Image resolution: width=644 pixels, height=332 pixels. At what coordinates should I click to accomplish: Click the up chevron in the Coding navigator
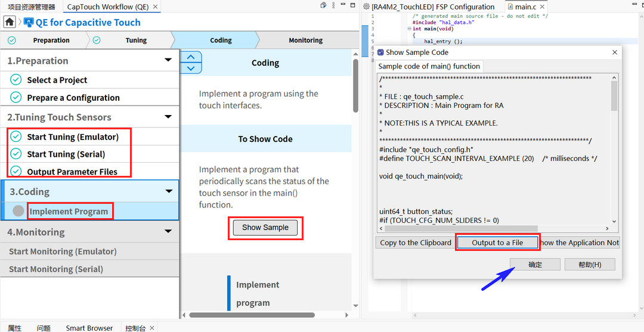191,57
